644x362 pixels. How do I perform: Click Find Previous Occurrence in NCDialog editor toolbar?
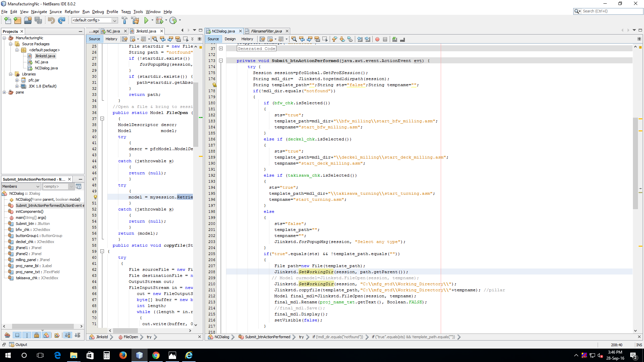pyautogui.click(x=302, y=39)
